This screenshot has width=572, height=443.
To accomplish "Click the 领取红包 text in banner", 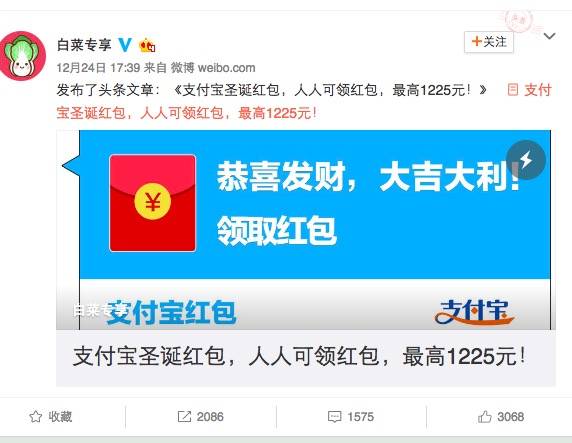I will (277, 230).
